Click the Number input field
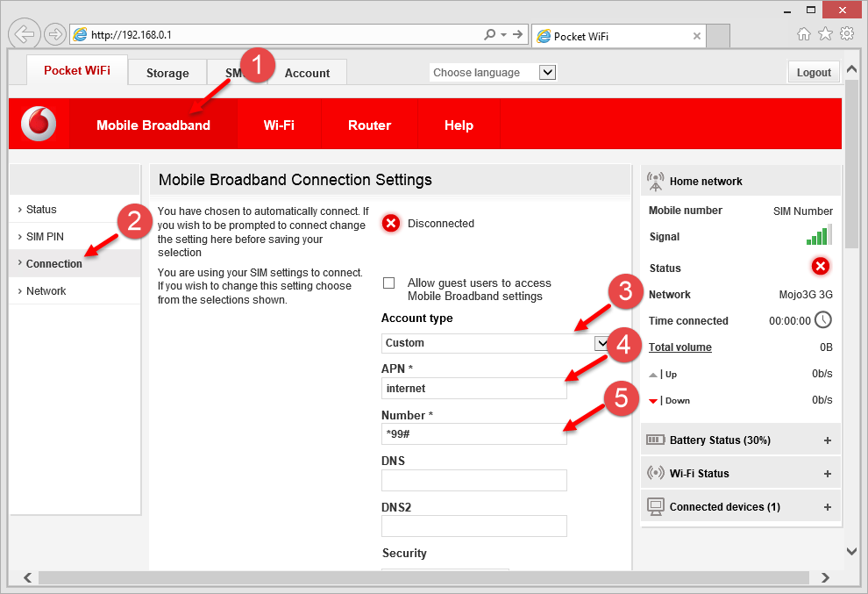 (473, 433)
